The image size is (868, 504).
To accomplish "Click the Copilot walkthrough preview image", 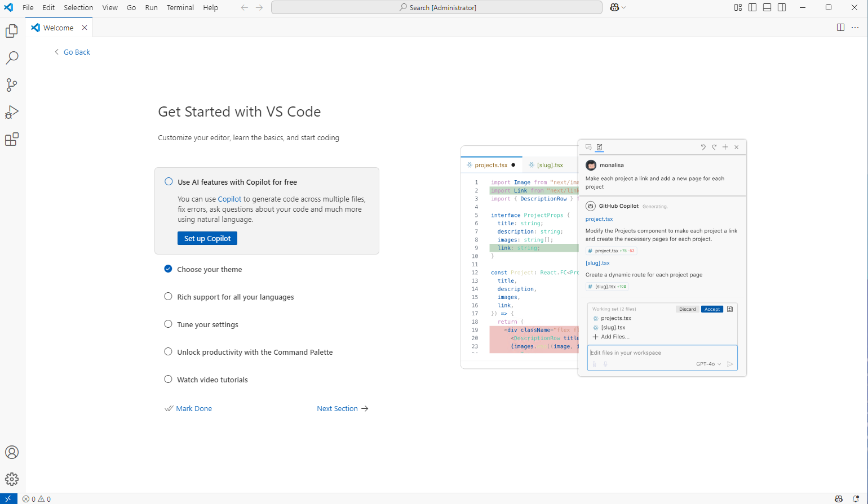I will (x=604, y=257).
